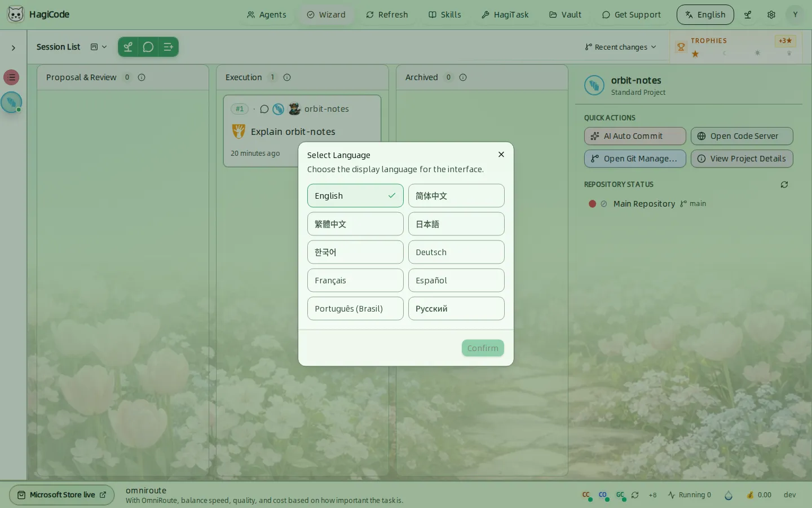Click green sprout new proposal button
Viewport: 812px width, 508px height.
[128, 47]
